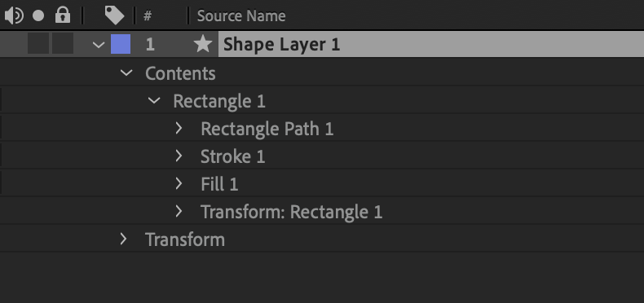Click the # layer number column header
Image resolution: width=644 pixels, height=303 pixels.
tap(148, 16)
